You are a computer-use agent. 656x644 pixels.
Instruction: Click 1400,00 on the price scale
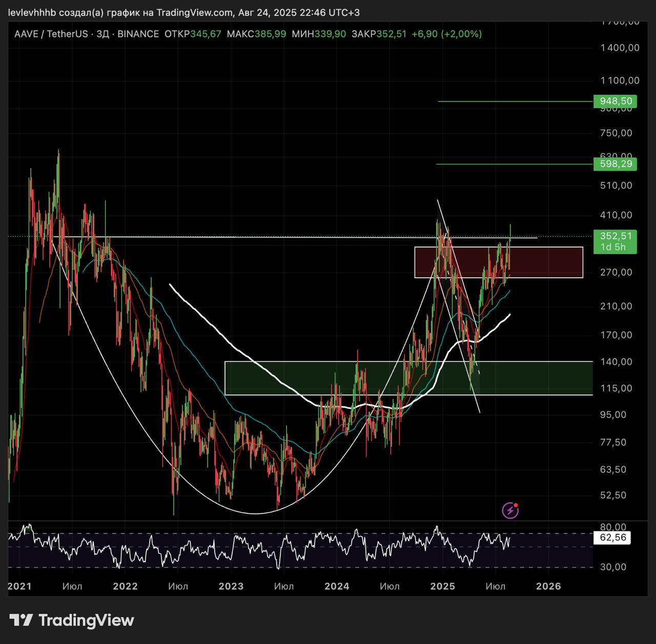coord(620,48)
